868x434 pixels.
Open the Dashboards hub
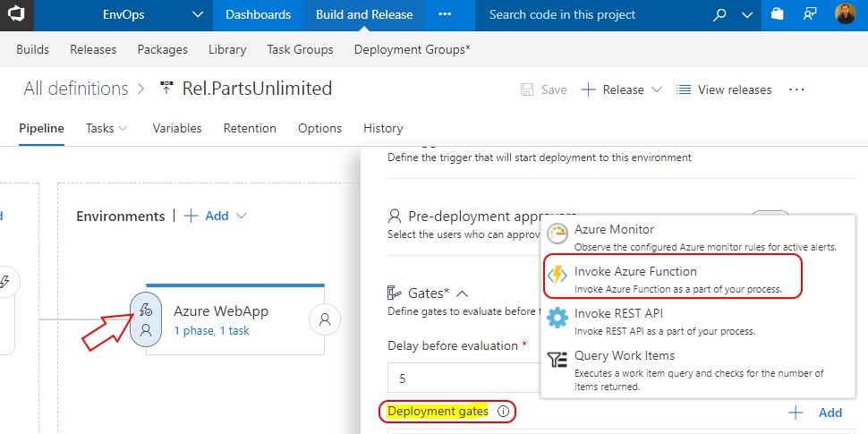tap(258, 15)
